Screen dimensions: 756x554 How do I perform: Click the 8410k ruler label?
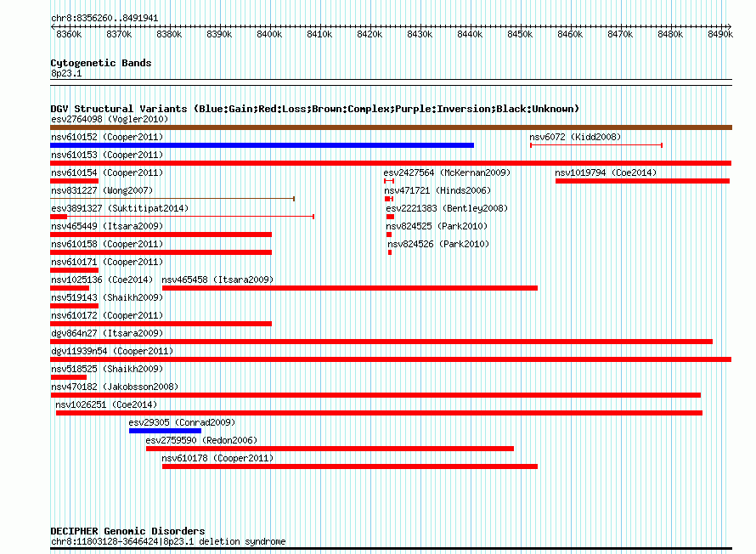(x=319, y=34)
